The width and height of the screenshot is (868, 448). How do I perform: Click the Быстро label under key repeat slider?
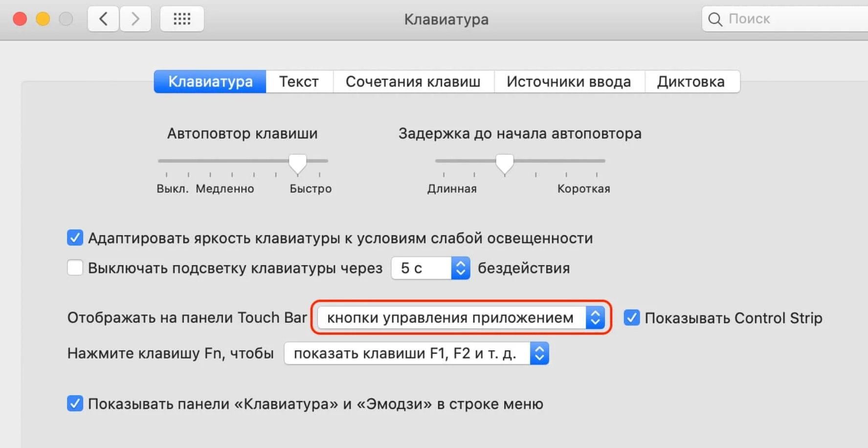[x=311, y=189]
